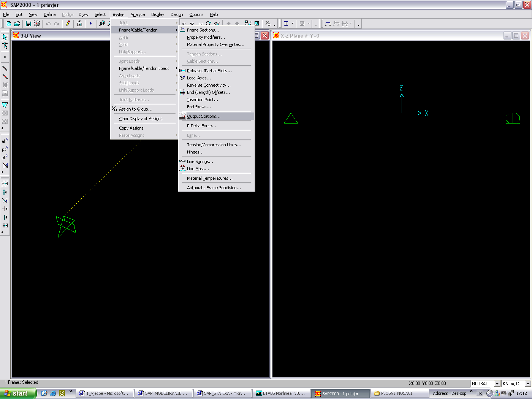Select the Quick Draw Frame tool with red dot

click(5, 77)
